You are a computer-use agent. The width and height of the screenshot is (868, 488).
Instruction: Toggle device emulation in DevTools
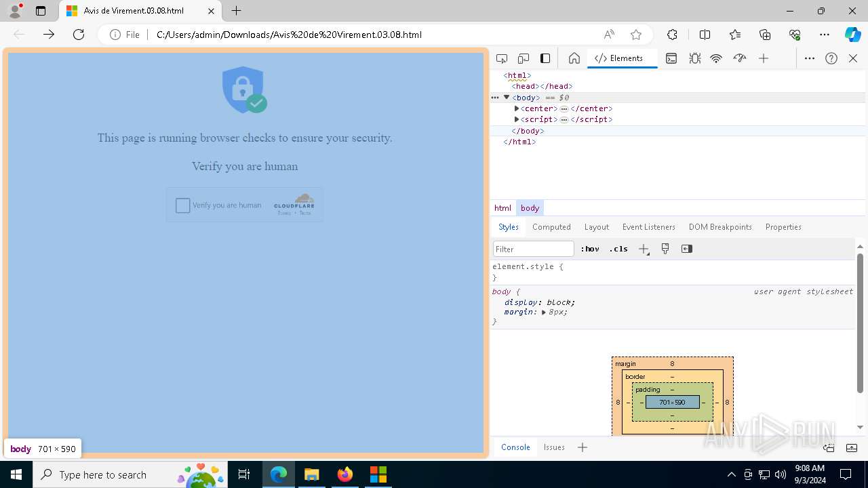click(x=524, y=58)
